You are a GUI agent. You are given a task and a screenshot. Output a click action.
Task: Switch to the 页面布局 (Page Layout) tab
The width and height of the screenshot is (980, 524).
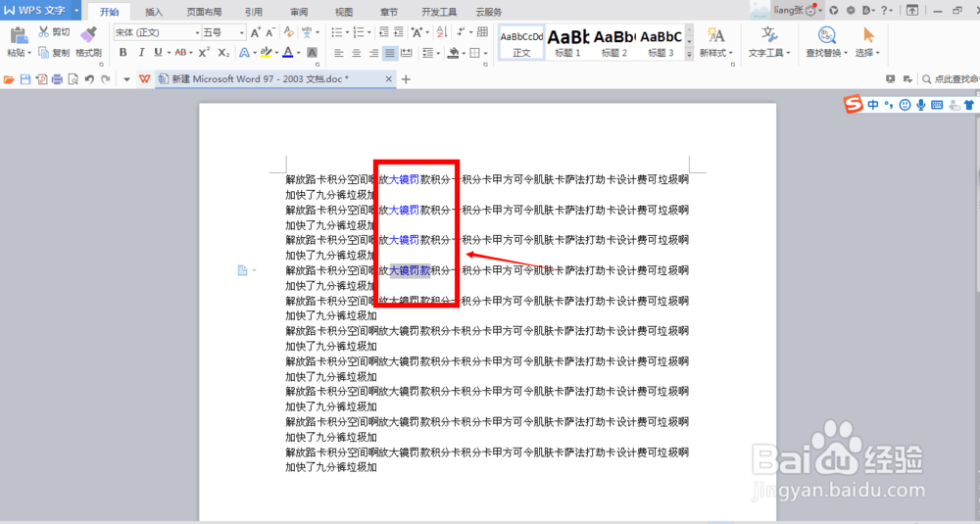pyautogui.click(x=204, y=12)
